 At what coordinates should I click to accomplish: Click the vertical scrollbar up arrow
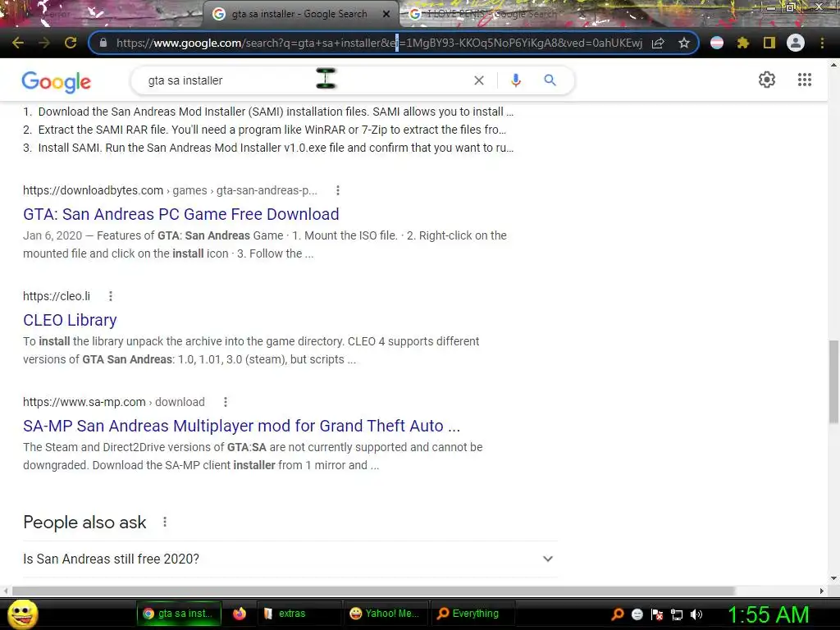pyautogui.click(x=833, y=65)
